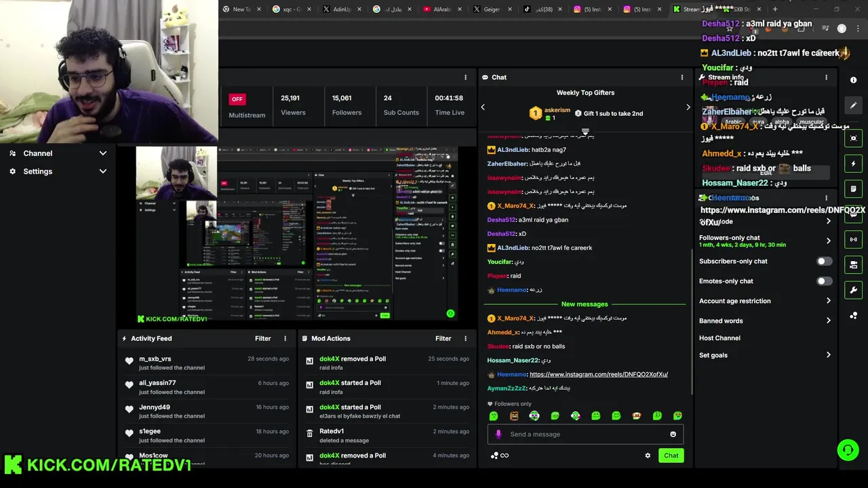Click in the Send a message field
Image resolution: width=868 pixels, height=488 pixels.
click(585, 434)
